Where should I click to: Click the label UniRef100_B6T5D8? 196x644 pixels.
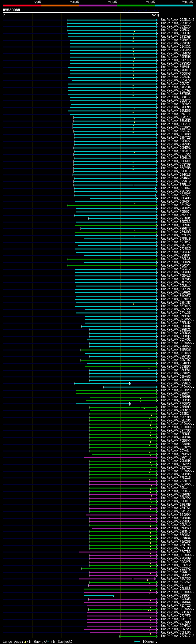pyautogui.click(x=176, y=94)
